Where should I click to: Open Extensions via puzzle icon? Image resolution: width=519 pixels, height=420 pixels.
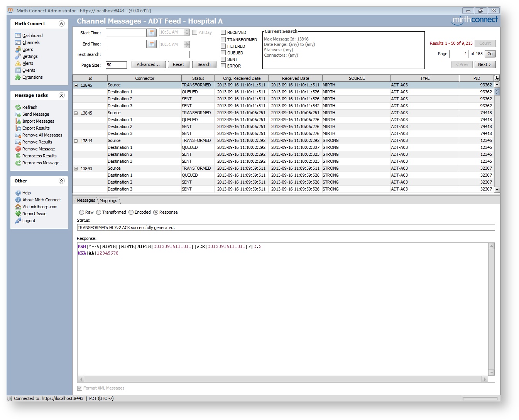[x=18, y=77]
